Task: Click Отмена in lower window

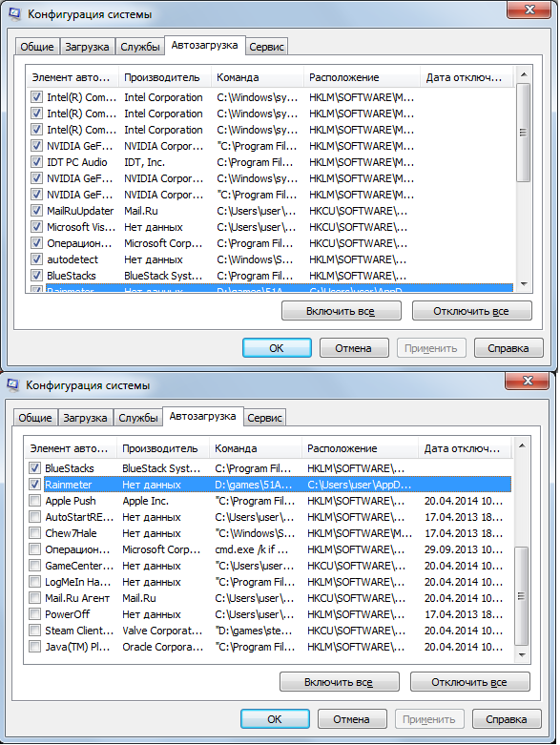Action: click(x=352, y=719)
